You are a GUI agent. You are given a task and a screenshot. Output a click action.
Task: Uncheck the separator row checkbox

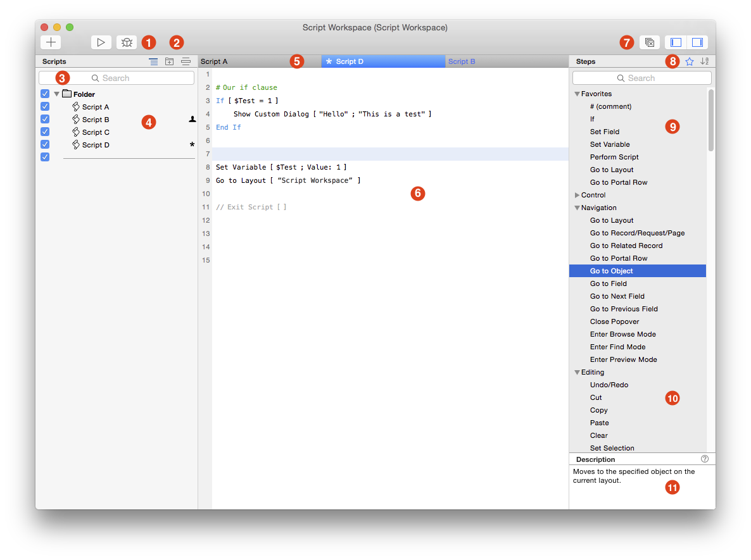point(45,157)
